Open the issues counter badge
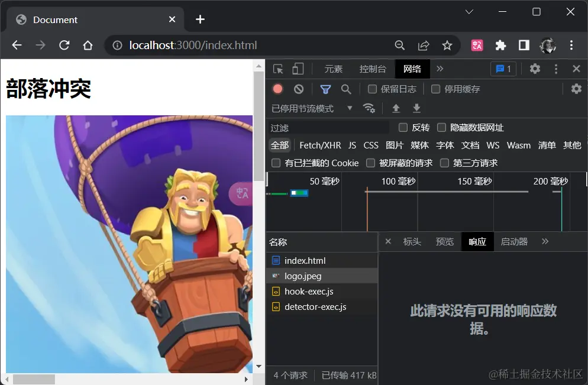 [x=503, y=69]
